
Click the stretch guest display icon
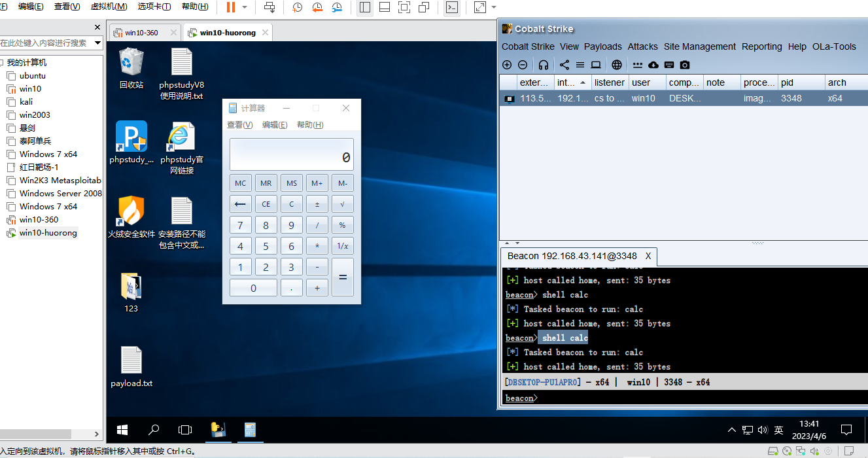click(x=480, y=7)
